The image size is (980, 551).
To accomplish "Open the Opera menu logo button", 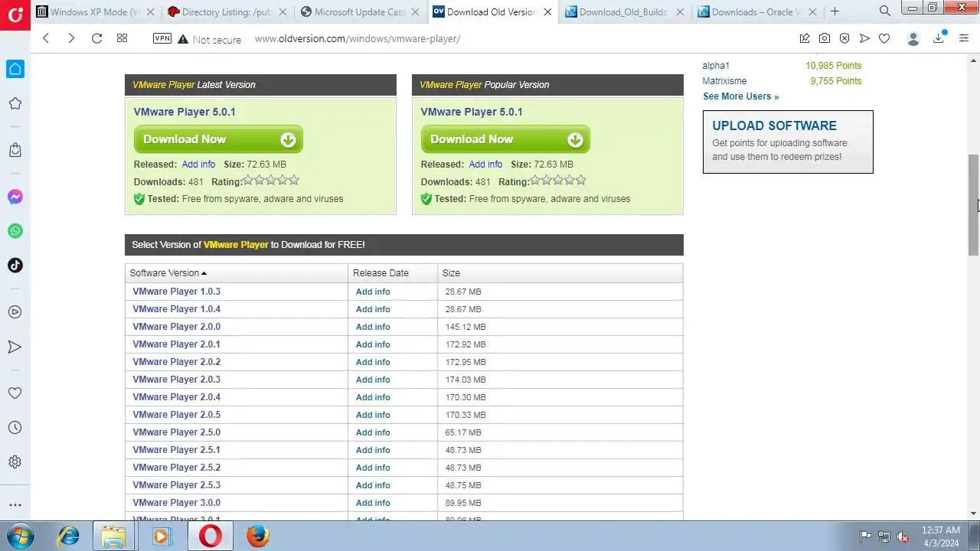I will [15, 15].
